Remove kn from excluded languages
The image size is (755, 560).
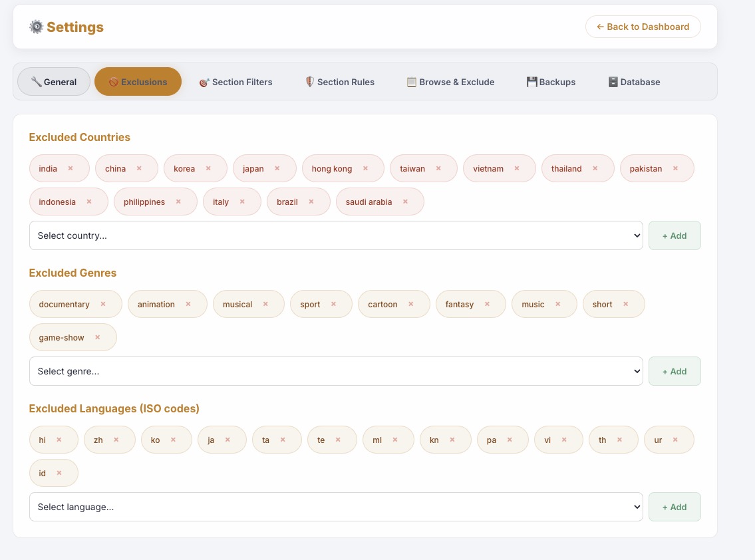point(452,440)
